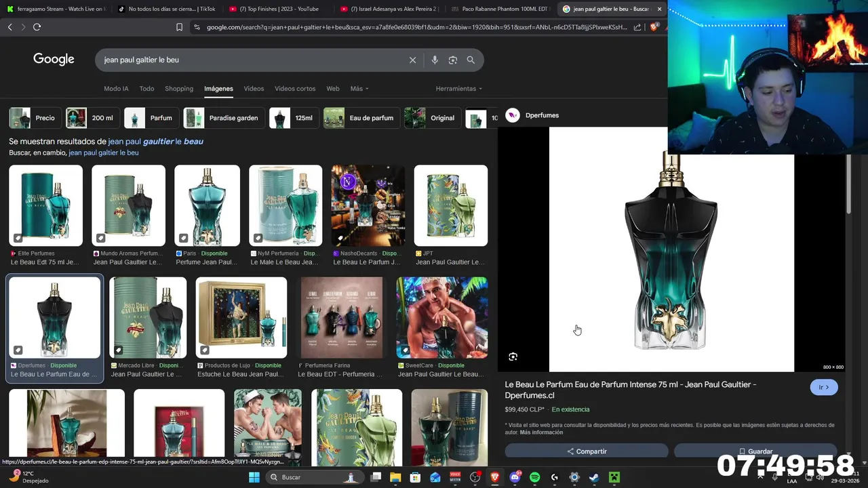Open weather widget showing 12°C
Viewport: 868px width, 488px height.
pos(28,477)
